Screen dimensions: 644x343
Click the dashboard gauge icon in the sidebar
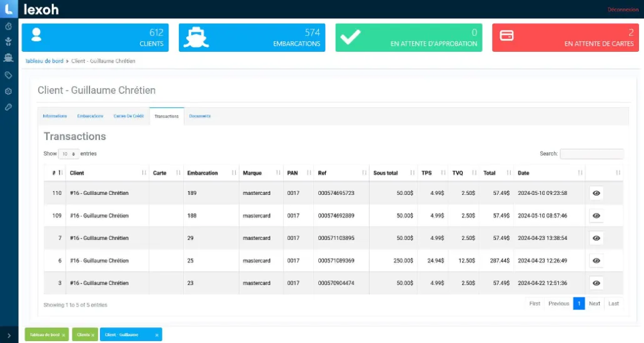[9, 26]
